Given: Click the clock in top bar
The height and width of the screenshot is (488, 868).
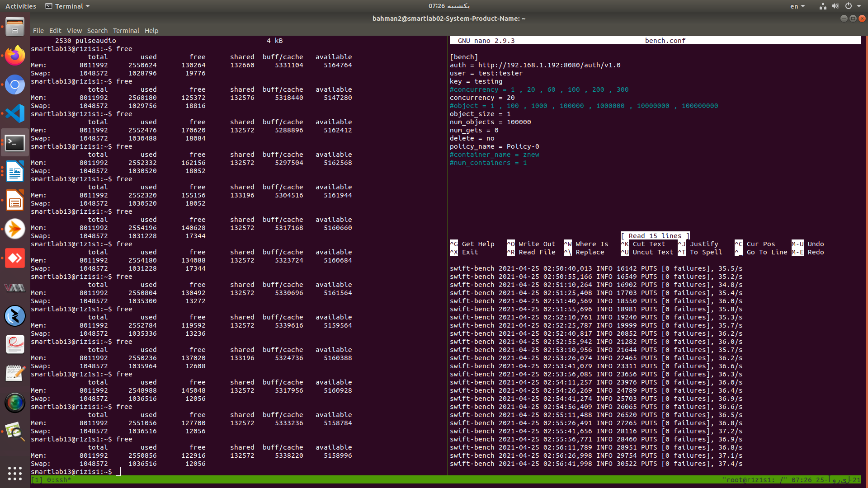Looking at the screenshot, I should [x=448, y=6].
